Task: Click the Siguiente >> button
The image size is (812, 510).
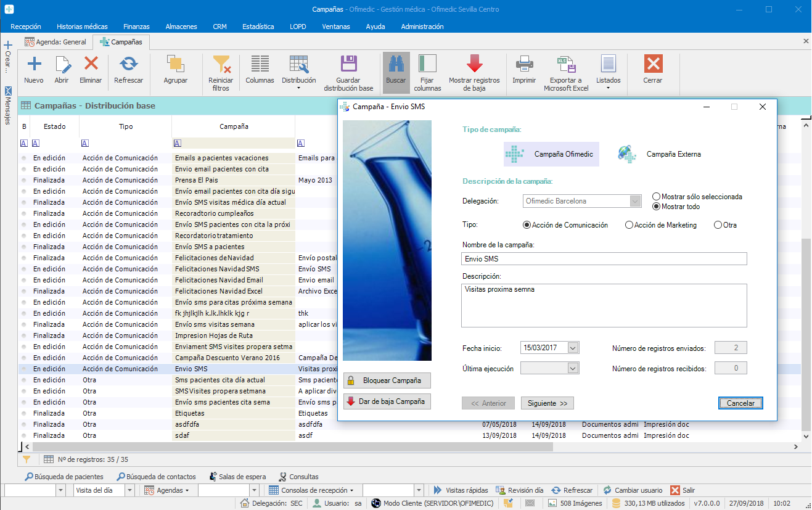Action: coord(547,403)
